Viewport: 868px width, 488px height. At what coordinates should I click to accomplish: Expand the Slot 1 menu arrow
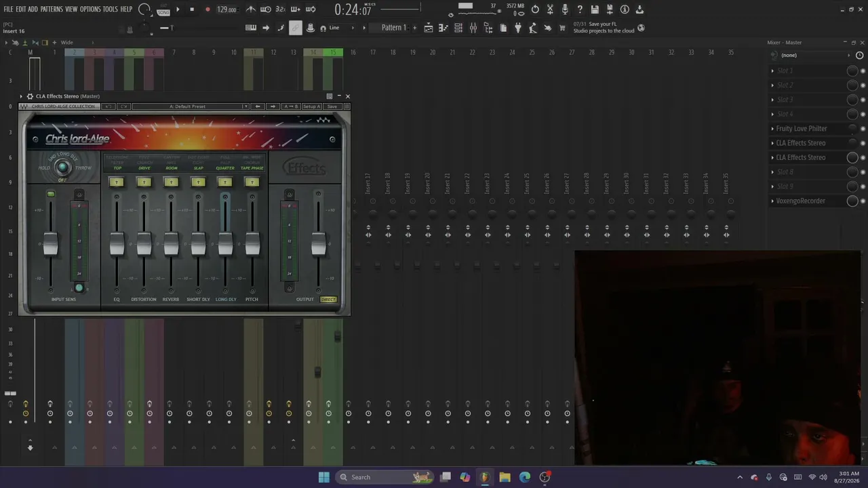tap(772, 70)
